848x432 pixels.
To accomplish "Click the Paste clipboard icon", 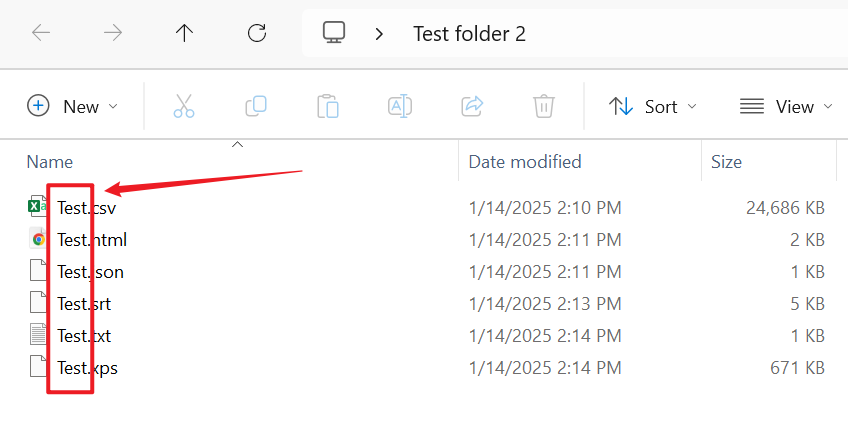I will click(x=328, y=106).
